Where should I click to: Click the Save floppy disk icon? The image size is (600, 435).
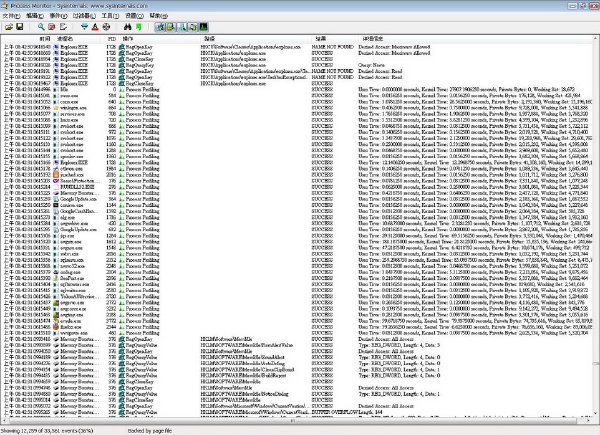click(20, 27)
